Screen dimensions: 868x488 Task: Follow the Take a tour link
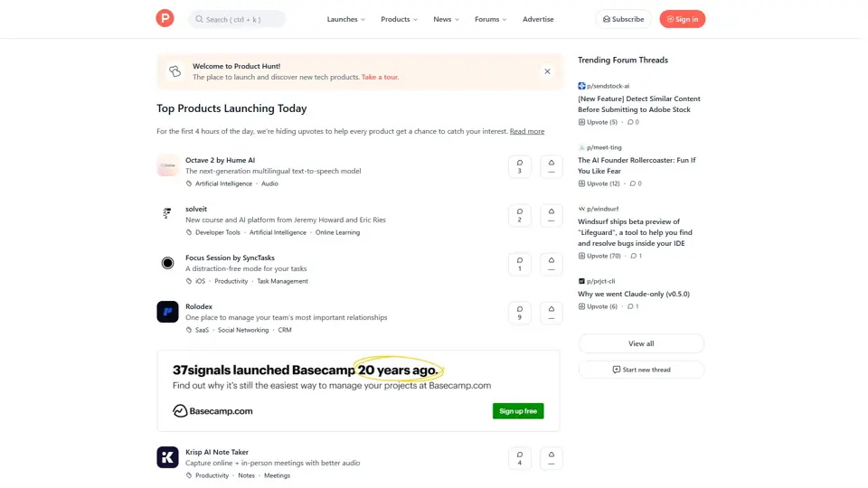380,78
